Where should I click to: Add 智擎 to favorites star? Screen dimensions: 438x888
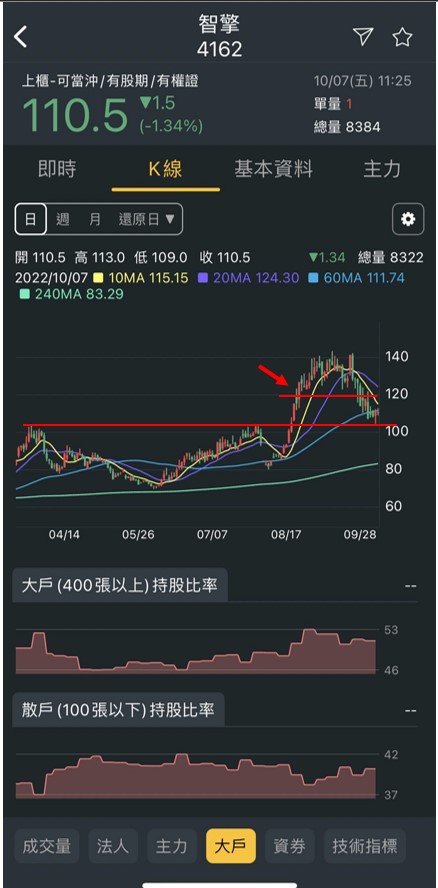[x=402, y=37]
